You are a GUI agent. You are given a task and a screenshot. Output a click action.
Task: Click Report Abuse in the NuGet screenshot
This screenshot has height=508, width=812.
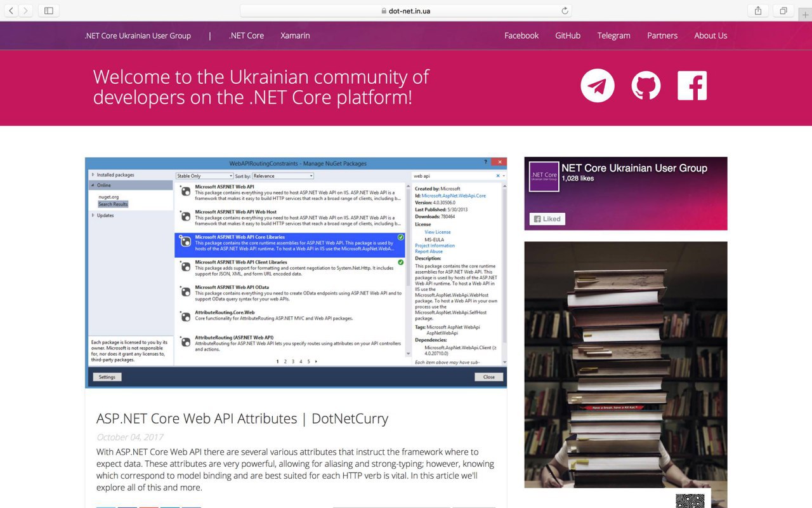tap(429, 251)
